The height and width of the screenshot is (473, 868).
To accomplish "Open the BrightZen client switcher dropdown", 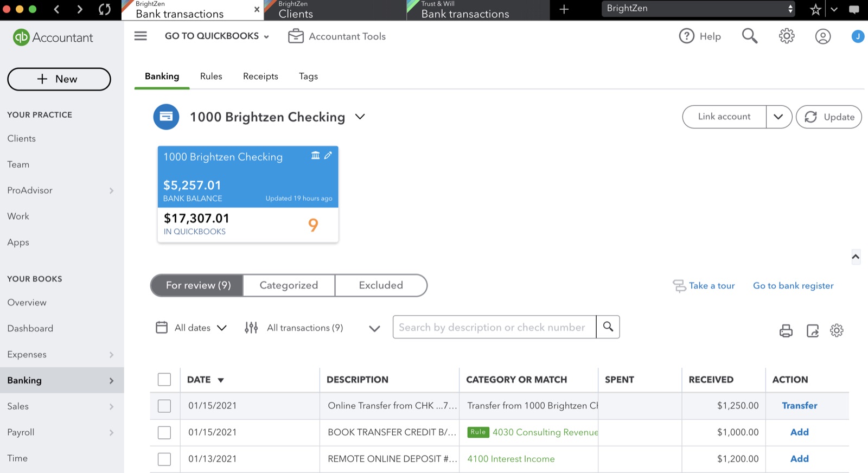I will [x=698, y=9].
